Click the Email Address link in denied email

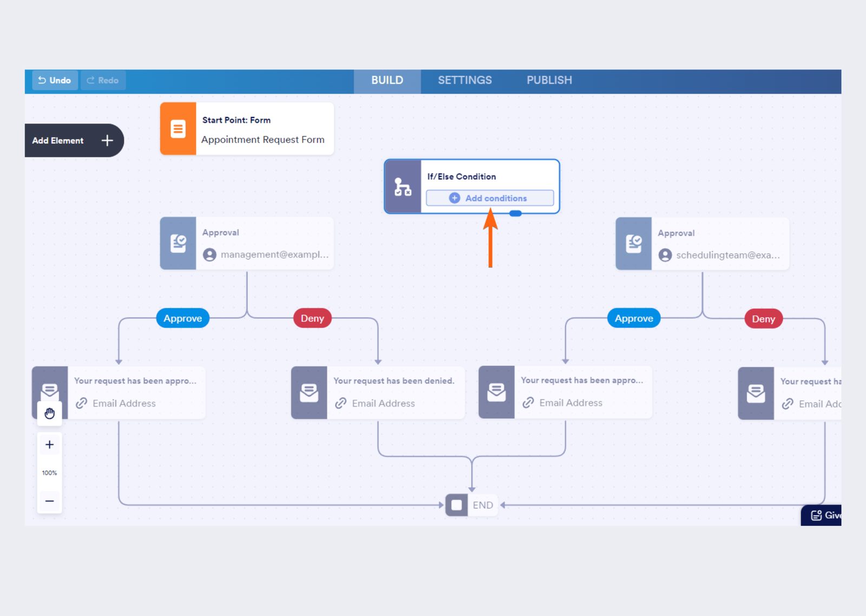[383, 404]
